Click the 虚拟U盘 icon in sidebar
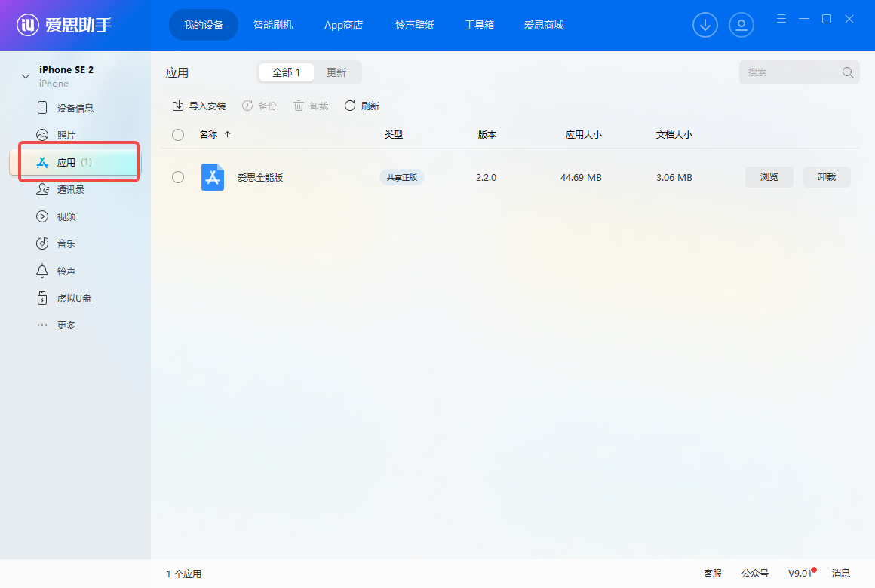This screenshot has height=588, width=875. 43,298
